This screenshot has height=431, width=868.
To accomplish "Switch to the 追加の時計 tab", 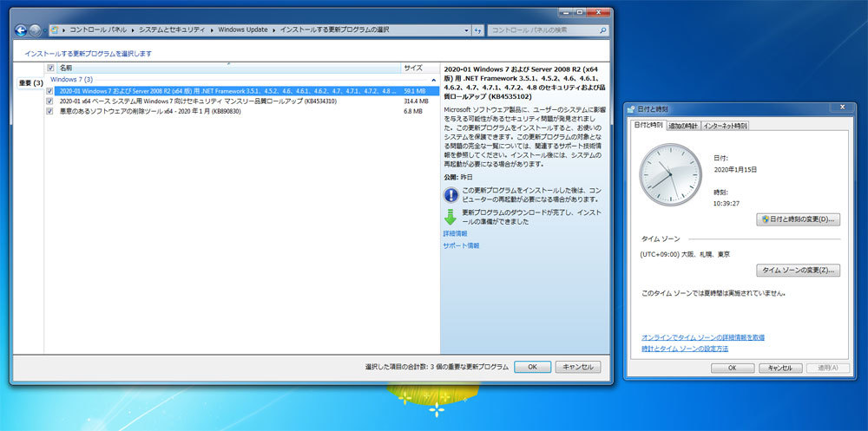I will (683, 126).
